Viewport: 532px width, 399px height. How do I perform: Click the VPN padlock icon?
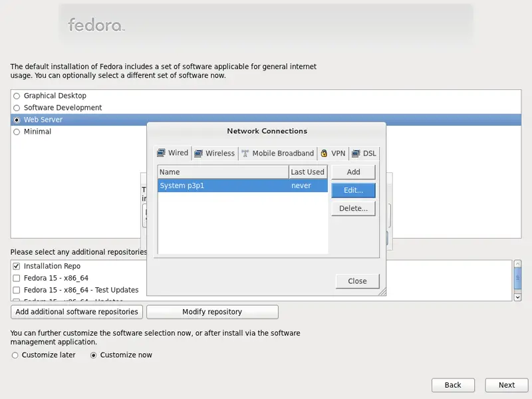point(324,154)
